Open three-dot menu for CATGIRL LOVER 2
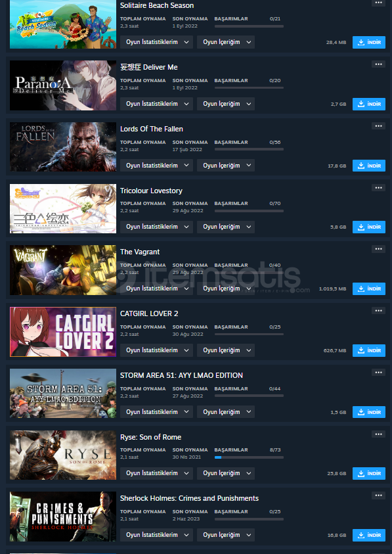The width and height of the screenshot is (392, 554). (378, 311)
